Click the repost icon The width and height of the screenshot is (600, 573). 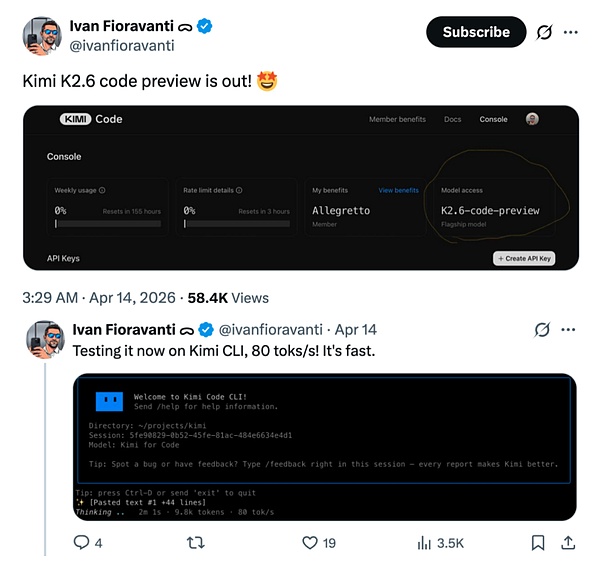[196, 543]
